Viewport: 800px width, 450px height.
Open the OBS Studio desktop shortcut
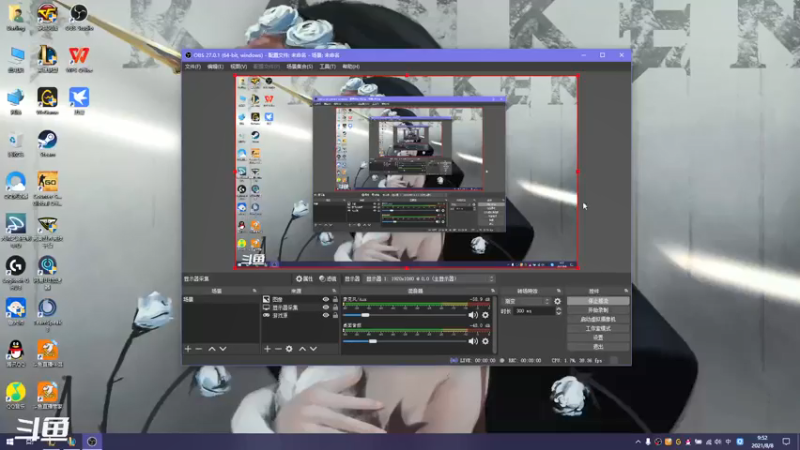(79, 17)
